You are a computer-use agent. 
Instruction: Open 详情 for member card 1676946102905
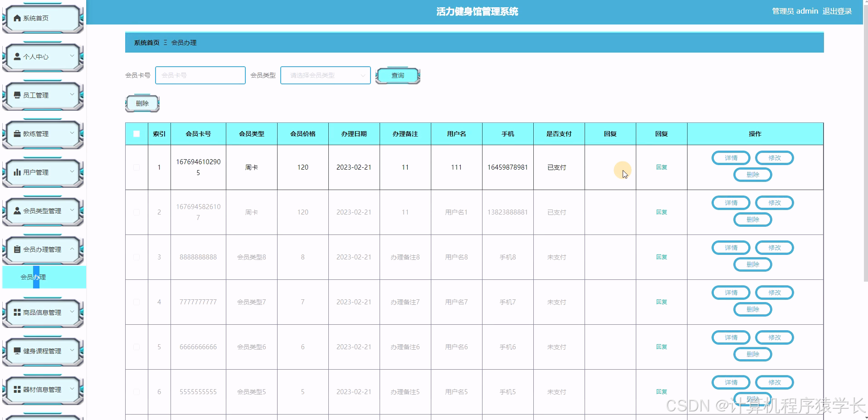tap(731, 158)
